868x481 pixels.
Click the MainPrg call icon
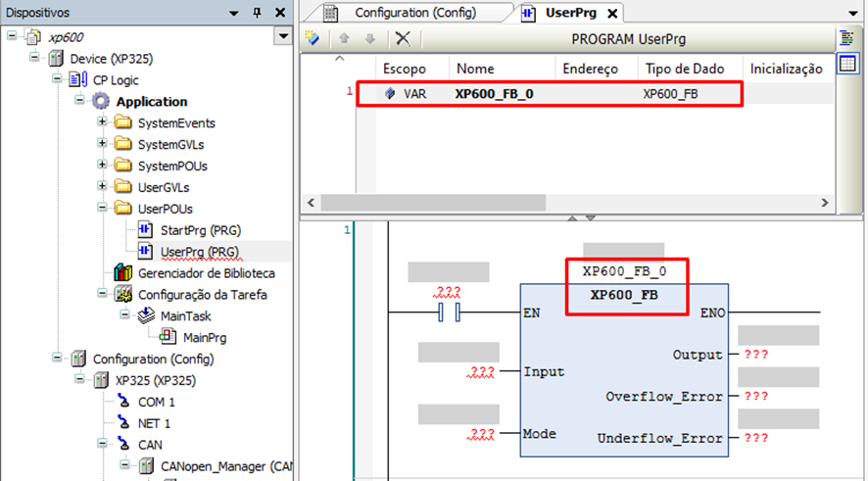coord(168,337)
